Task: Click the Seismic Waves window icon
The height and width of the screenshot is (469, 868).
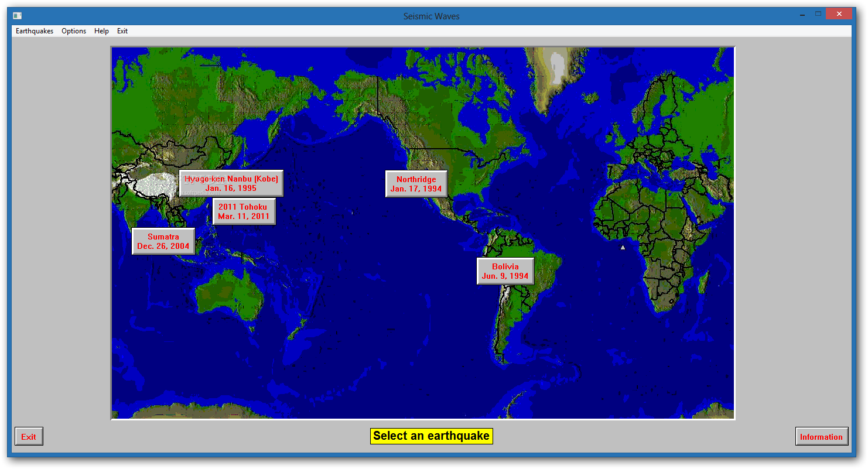Action: tap(18, 16)
